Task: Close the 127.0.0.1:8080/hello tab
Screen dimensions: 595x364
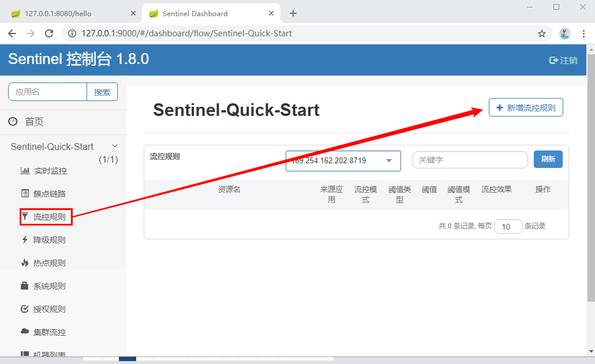Action: click(x=133, y=13)
